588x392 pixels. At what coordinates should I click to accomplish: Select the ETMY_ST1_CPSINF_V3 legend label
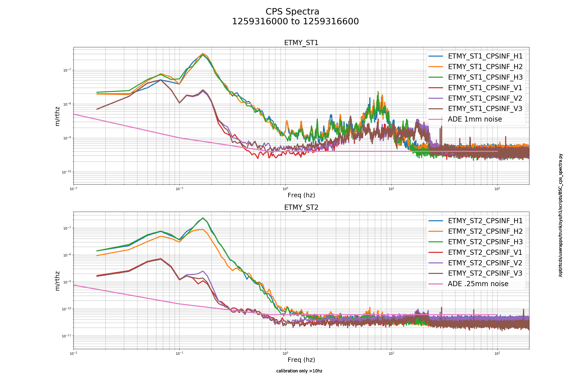coord(485,109)
